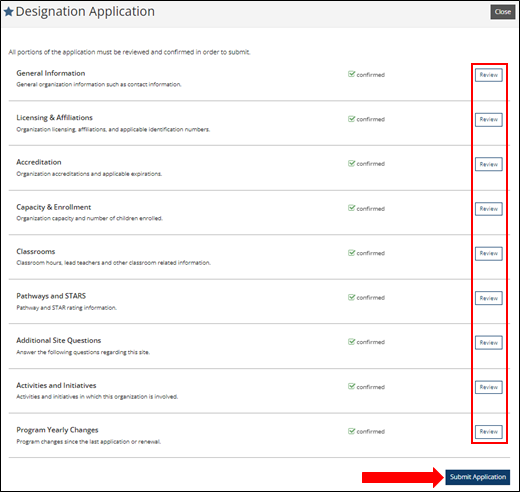520x492 pixels.
Task: Click the Pathways and STARS confirmed checkmark
Action: pos(351,297)
